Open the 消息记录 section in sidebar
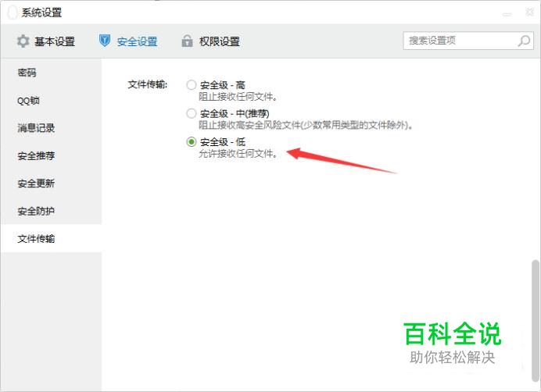This screenshot has height=392, width=541. pos(51,128)
